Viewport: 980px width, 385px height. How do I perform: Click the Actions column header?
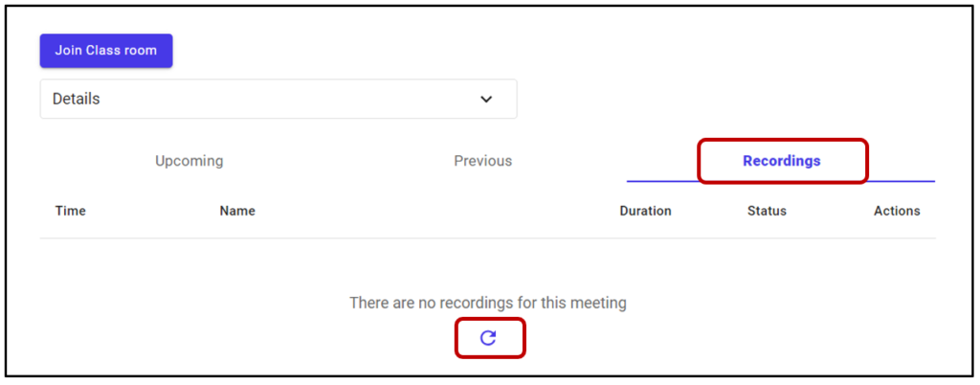[x=897, y=211]
